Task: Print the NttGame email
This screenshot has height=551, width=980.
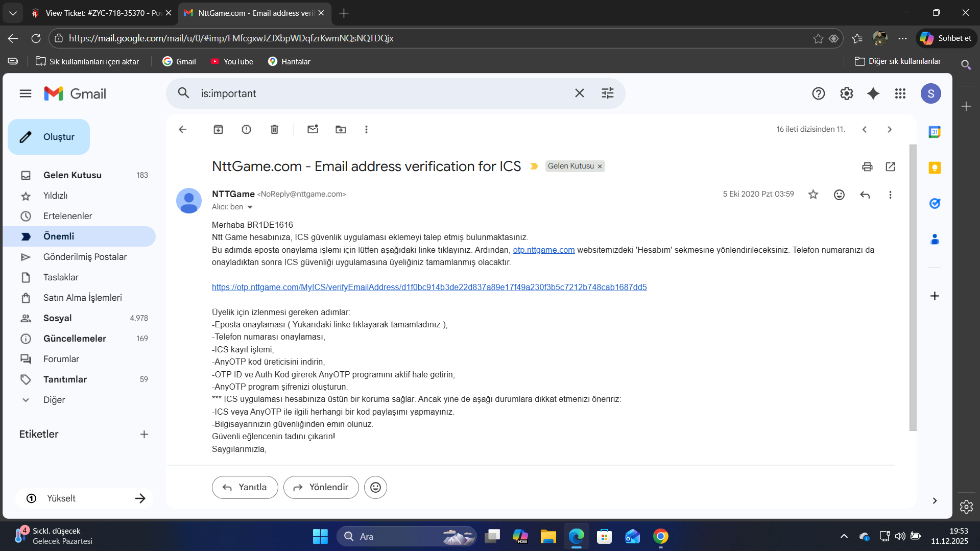Action: (867, 166)
